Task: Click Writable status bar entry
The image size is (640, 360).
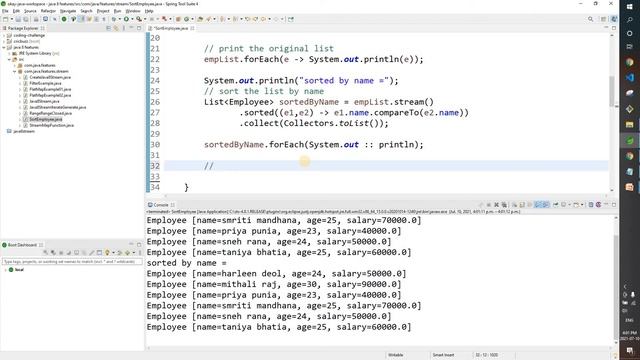Action: [396, 355]
